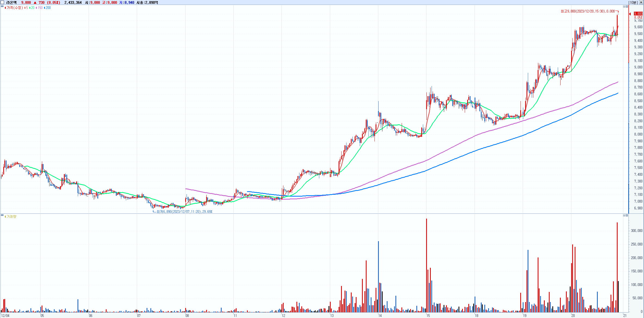This screenshot has width=644, height=318.
Task: Tick the checkbox beside 라온텍 stock name
Action: [x=2, y=2]
